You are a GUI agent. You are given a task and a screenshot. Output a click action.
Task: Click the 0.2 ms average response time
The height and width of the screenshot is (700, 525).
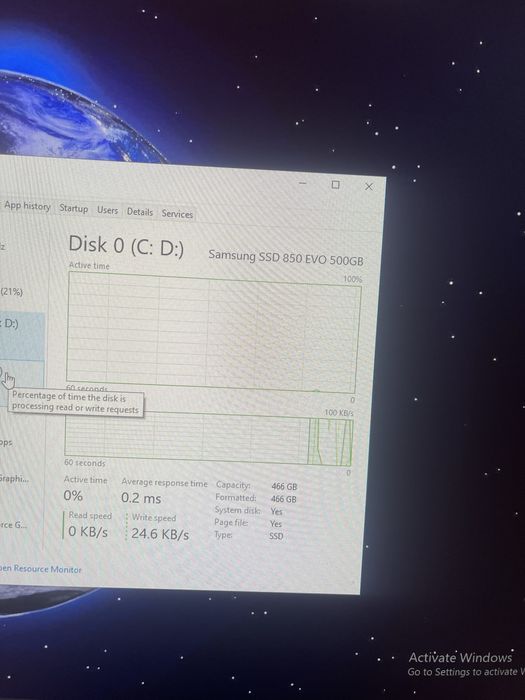coord(141,498)
